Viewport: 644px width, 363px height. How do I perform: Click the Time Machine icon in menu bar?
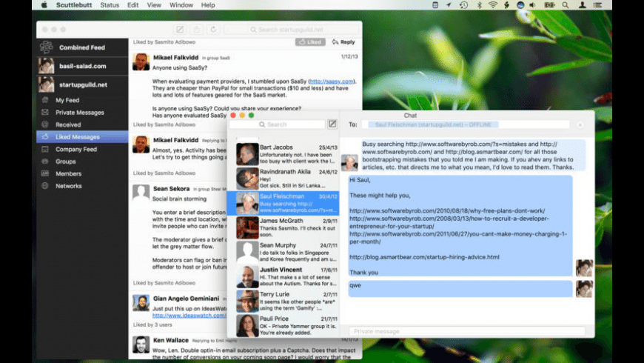463,5
